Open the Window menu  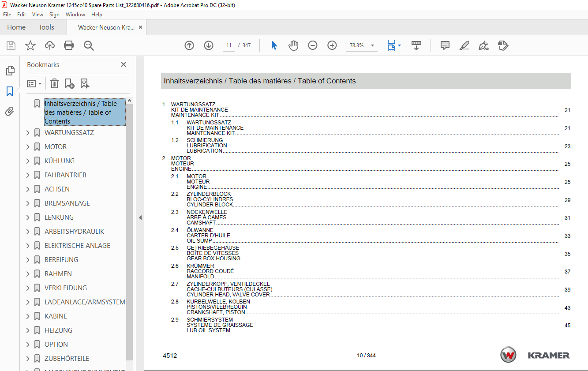click(x=75, y=15)
